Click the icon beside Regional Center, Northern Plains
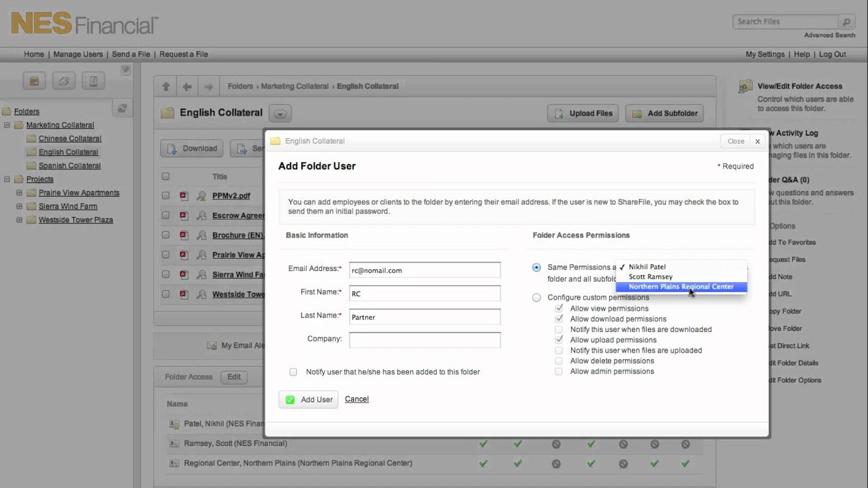This screenshot has height=488, width=868. pyautogui.click(x=174, y=463)
